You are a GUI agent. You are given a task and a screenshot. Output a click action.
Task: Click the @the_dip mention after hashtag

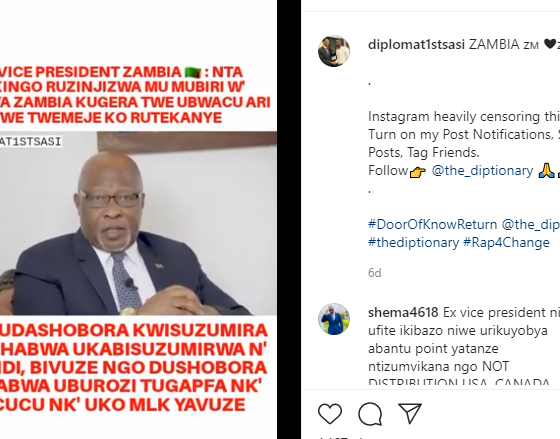click(531, 224)
